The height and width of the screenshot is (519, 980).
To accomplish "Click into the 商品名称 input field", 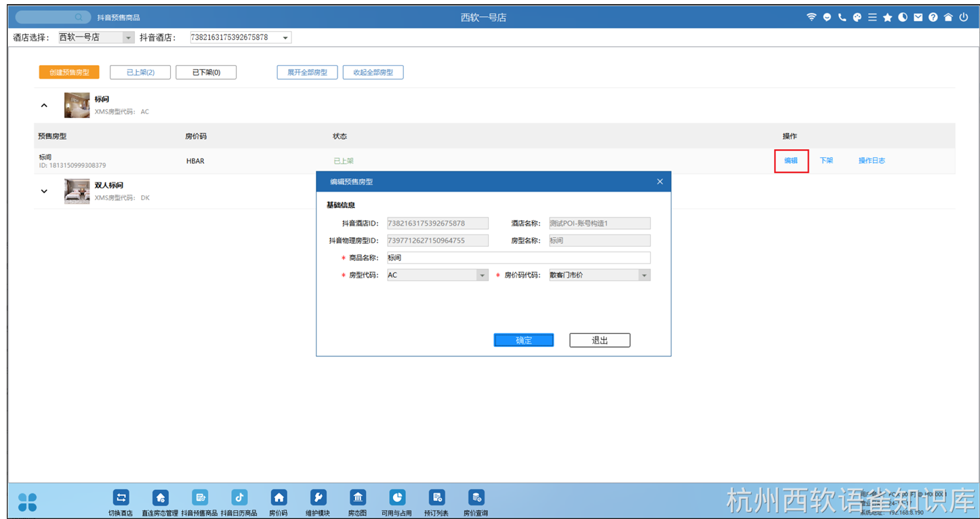I will coord(518,258).
